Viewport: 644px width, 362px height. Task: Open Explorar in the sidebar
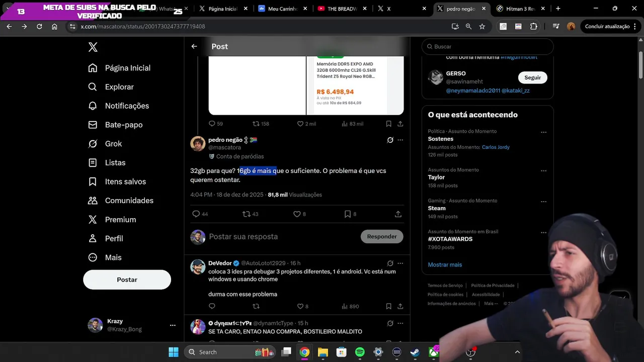coord(111,87)
